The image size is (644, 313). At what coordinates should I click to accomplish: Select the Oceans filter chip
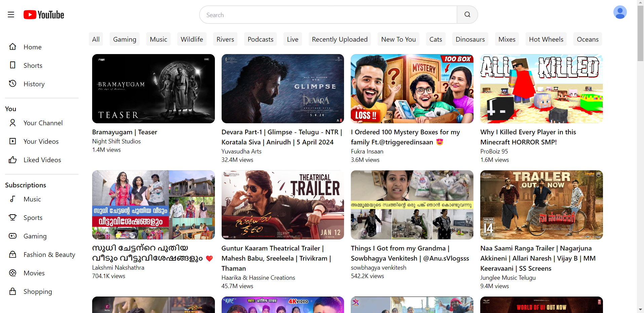click(x=588, y=39)
